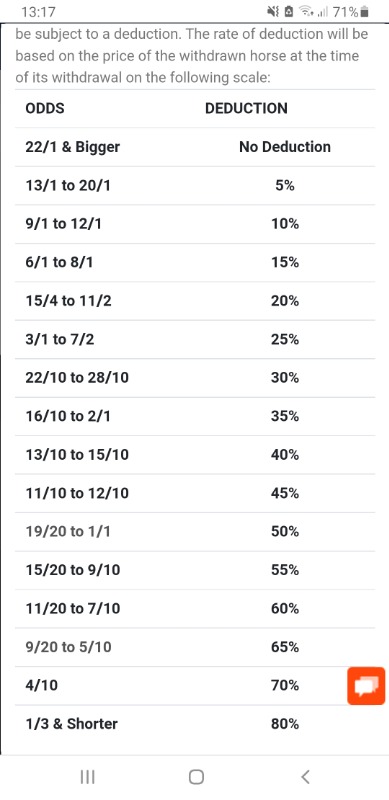Open the orange live chat icon
Image resolution: width=389 pixels, height=800 pixels.
(366, 686)
